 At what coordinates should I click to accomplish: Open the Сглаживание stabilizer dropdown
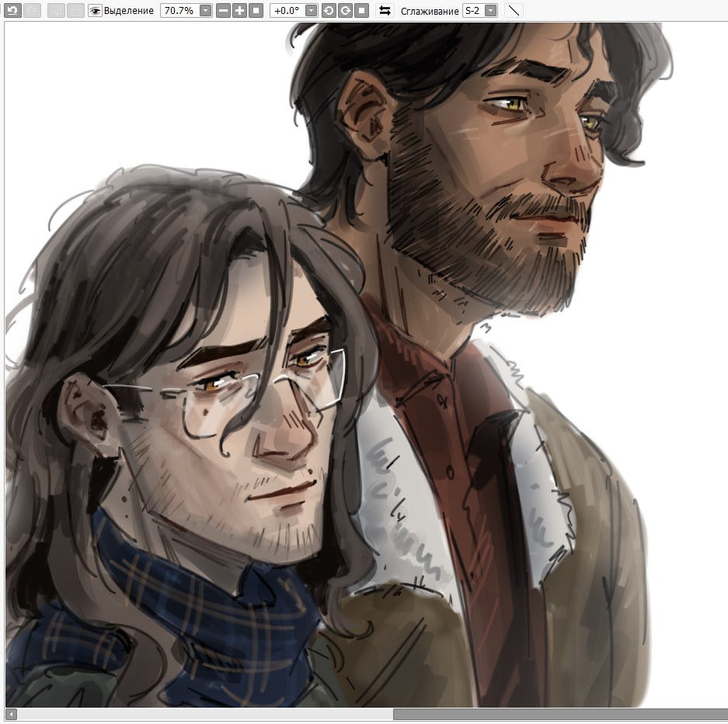[491, 10]
